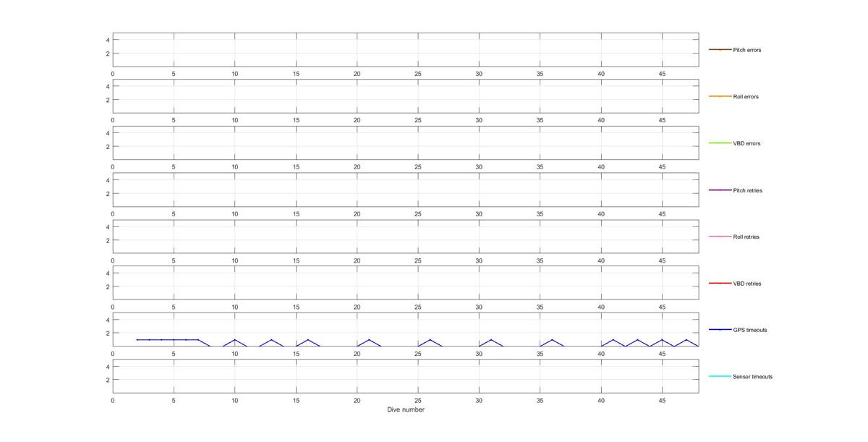Click y-axis tick 4 of the Sensor timeouts plot
868x442 pixels.
point(107,366)
